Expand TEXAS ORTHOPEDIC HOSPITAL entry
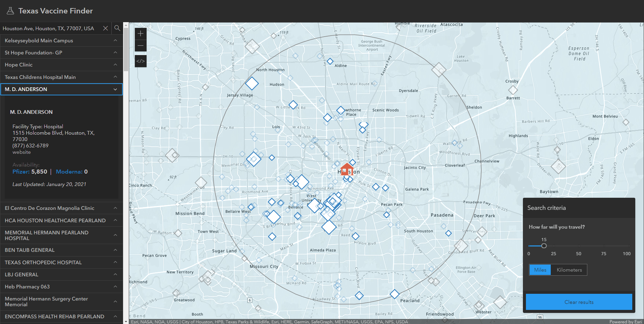 [61, 263]
